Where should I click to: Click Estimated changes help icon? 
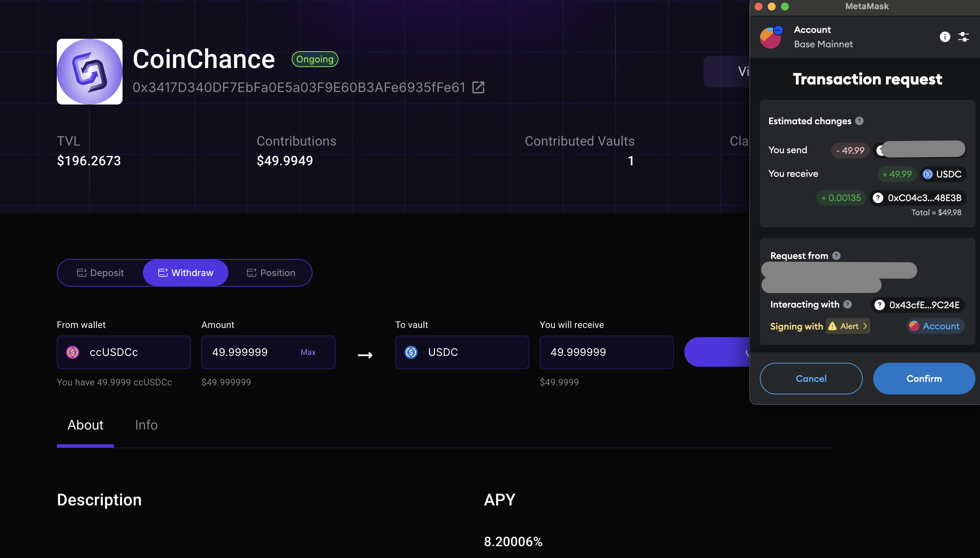tap(859, 121)
